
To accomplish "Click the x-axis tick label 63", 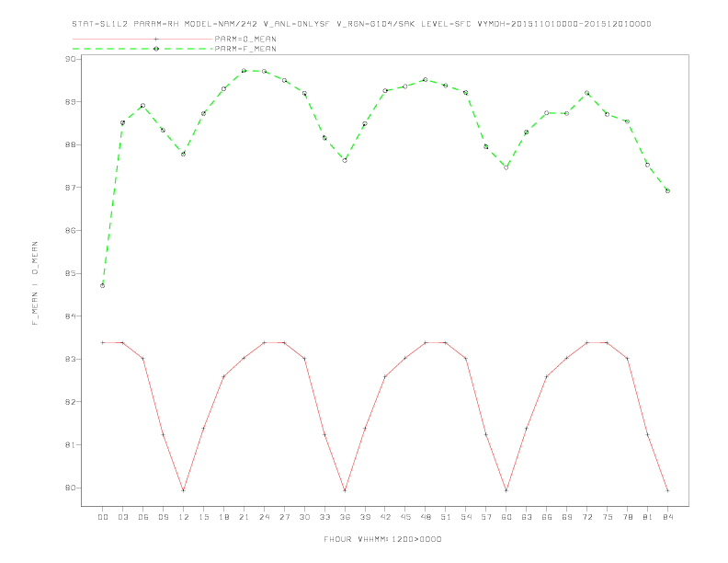I will click(x=527, y=517).
